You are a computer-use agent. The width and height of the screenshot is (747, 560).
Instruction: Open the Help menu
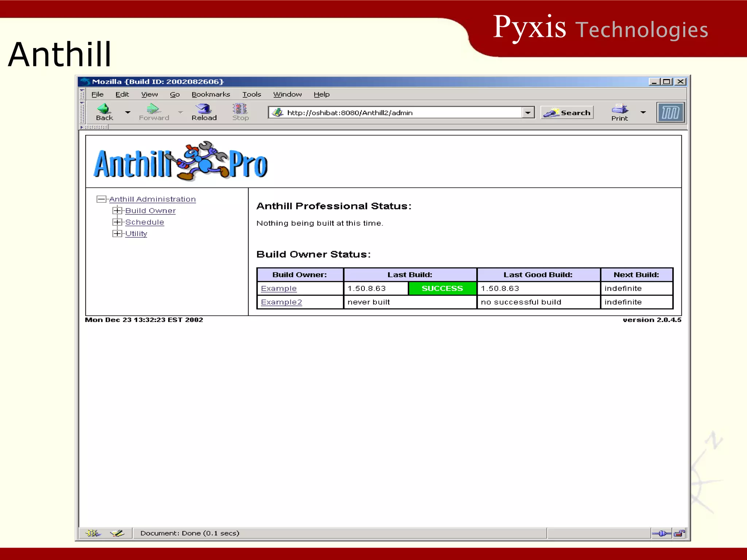(321, 94)
